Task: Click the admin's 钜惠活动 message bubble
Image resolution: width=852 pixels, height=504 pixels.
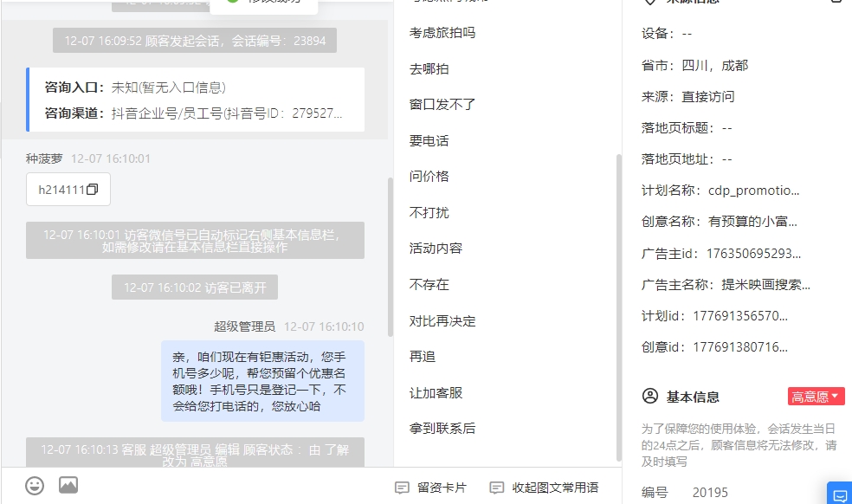Action: coord(262,381)
